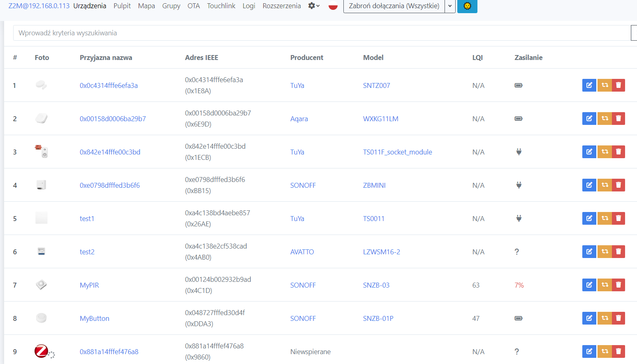Edit the SONOFF ZBMINI device
The image size is (637, 364).
[589, 185]
